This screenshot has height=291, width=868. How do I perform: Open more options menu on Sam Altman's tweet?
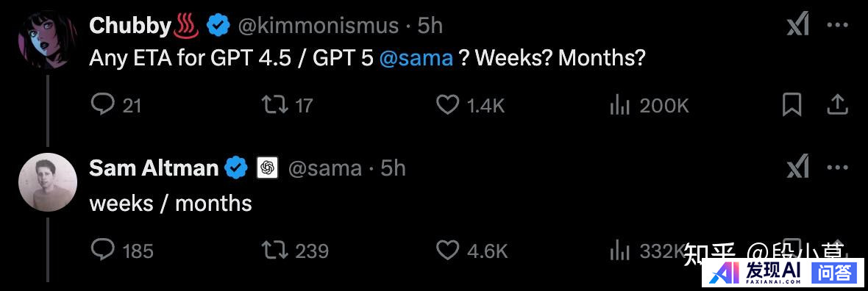tap(837, 167)
